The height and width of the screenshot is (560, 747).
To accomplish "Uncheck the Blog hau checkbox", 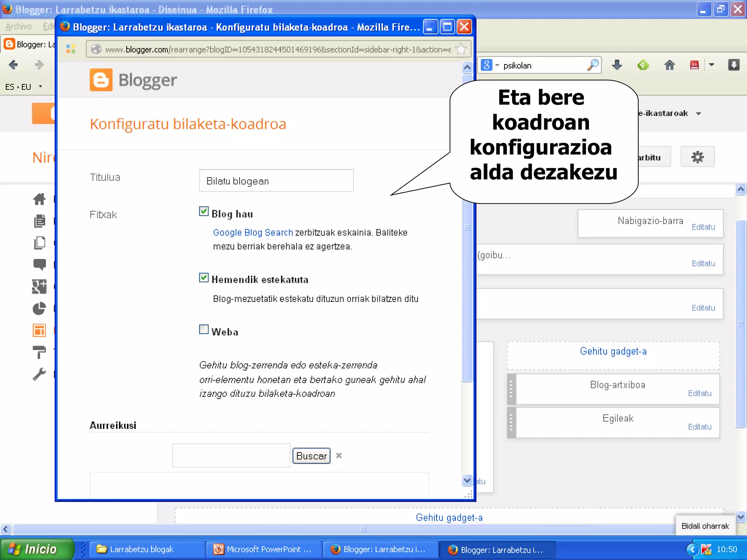I will 204,211.
